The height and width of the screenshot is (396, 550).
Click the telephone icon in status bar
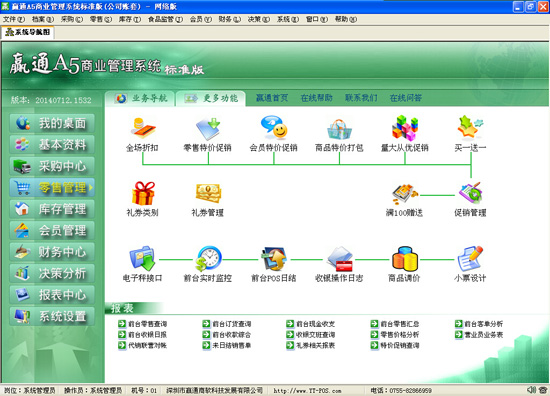point(543,390)
